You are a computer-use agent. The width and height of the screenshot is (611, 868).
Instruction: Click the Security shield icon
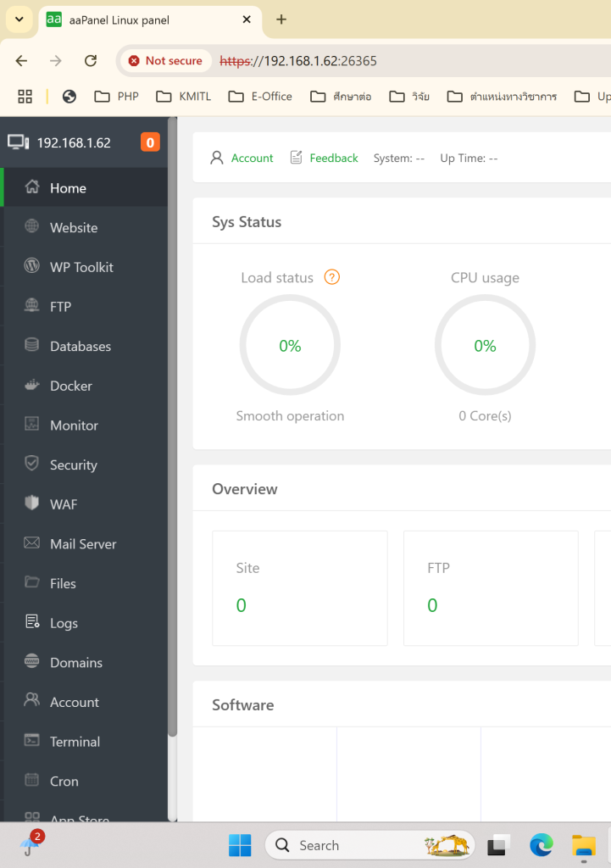click(x=32, y=464)
